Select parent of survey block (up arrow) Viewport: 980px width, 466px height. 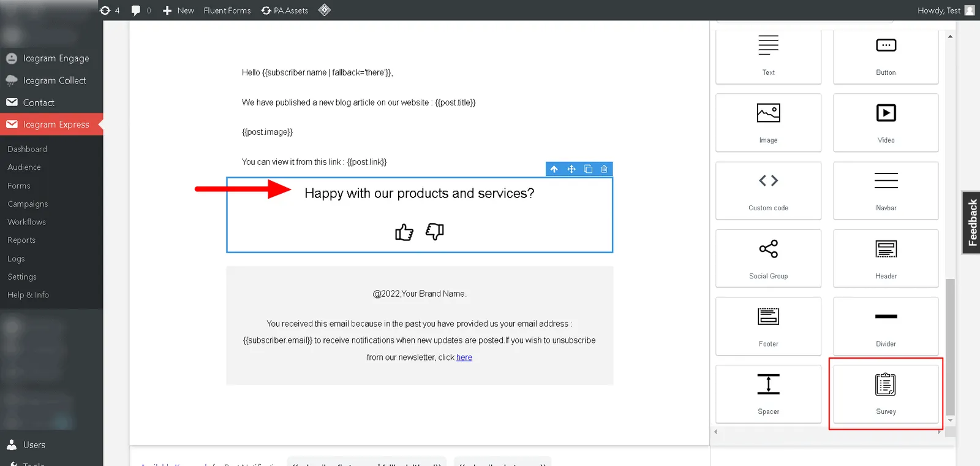tap(554, 169)
